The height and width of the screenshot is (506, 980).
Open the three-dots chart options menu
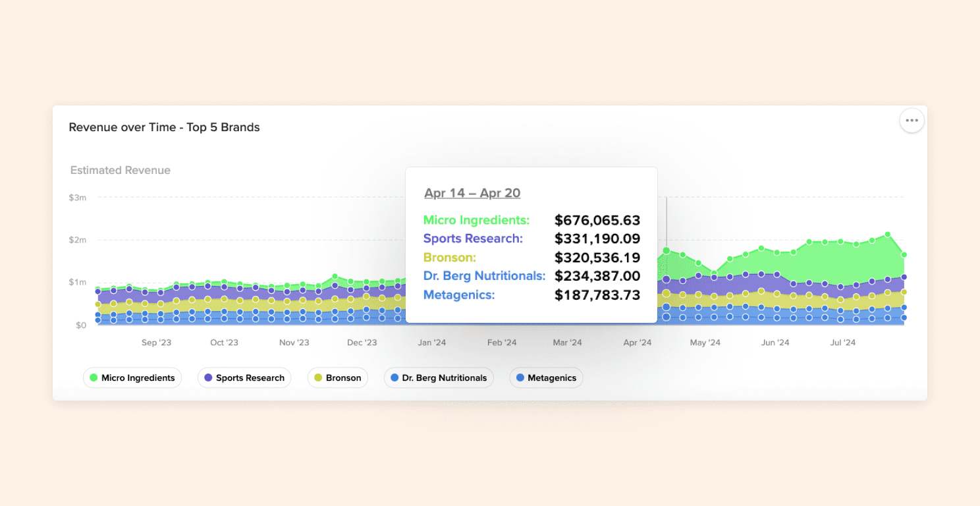click(912, 121)
